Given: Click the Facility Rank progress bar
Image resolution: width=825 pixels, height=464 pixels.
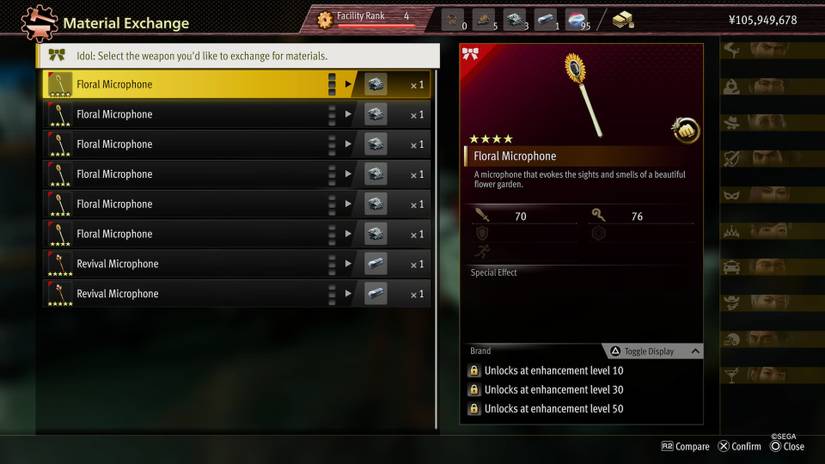Looking at the screenshot, I should [x=376, y=25].
